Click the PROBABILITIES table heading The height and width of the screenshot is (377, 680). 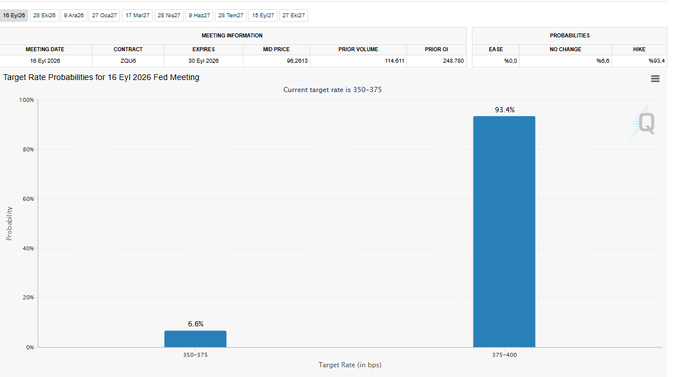[569, 36]
